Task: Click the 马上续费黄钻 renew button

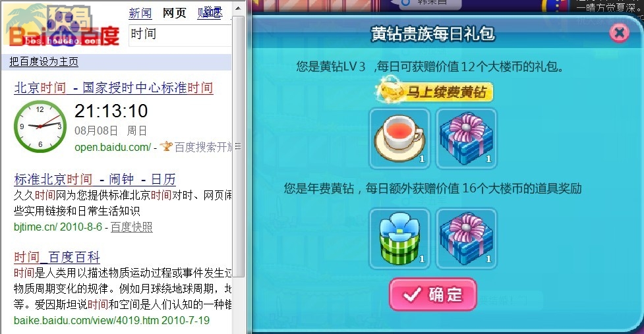Action: point(434,92)
